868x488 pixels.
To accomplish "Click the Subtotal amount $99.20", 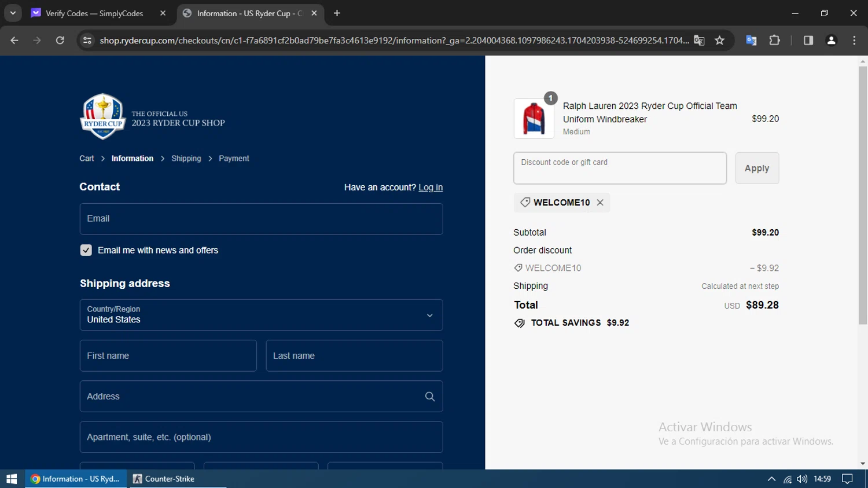I will point(765,232).
